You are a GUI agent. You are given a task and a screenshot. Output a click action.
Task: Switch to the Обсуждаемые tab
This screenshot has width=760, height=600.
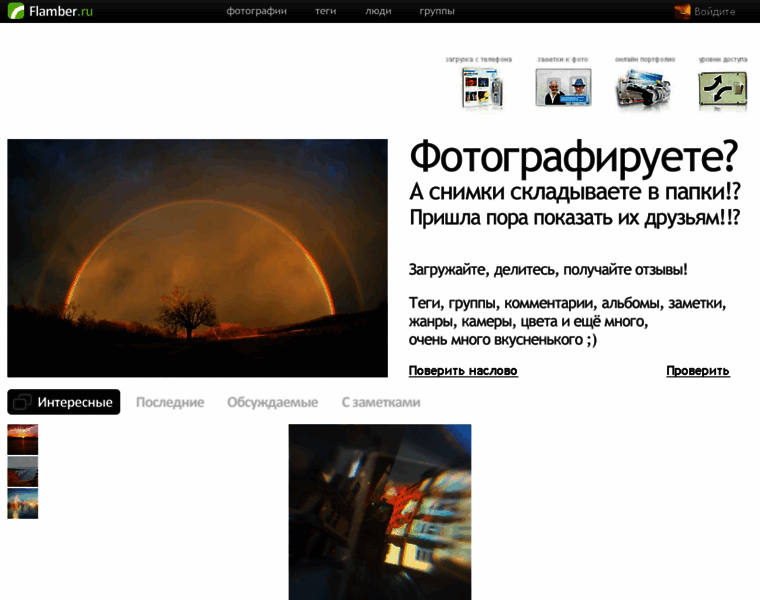click(272, 402)
